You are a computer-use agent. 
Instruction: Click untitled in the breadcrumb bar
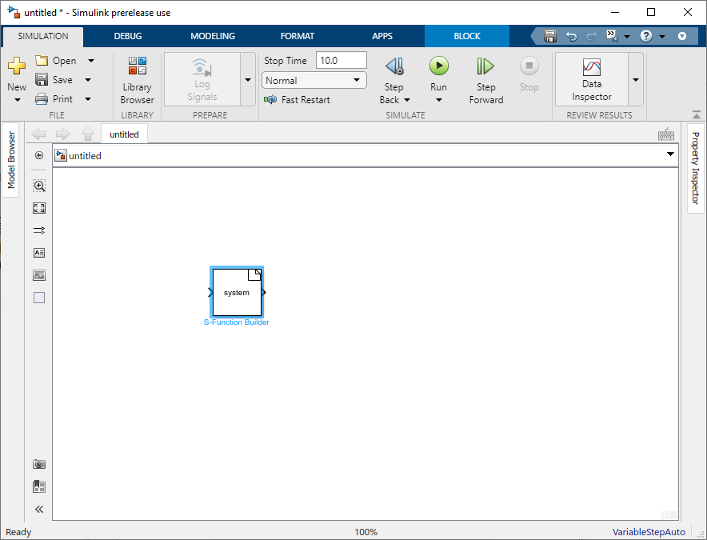coord(85,156)
